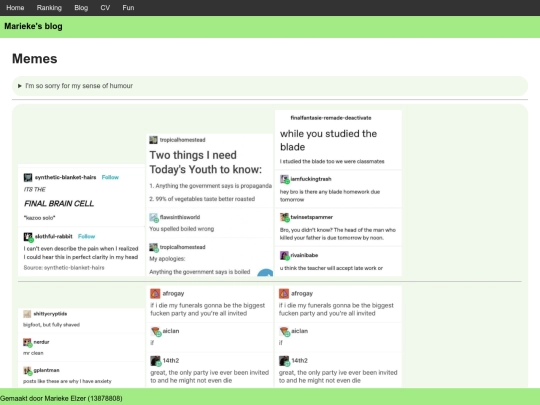Open the Fun menu item
The height and width of the screenshot is (405, 540).
pos(128,8)
